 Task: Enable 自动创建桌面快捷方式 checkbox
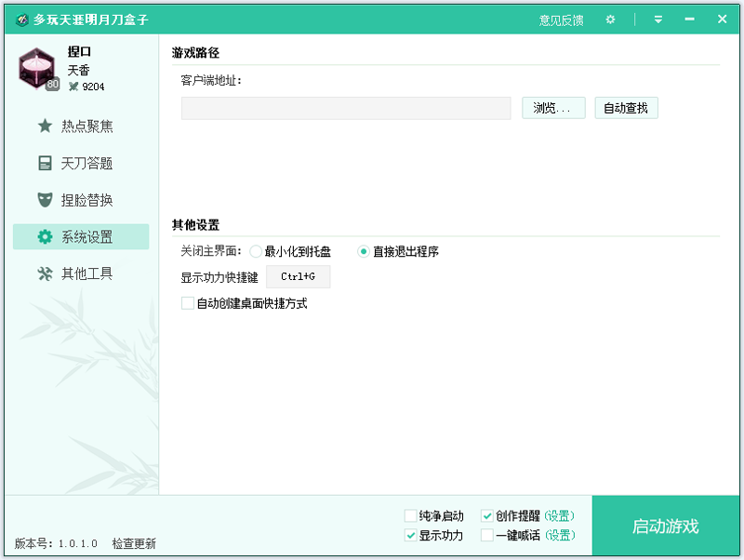coord(188,303)
